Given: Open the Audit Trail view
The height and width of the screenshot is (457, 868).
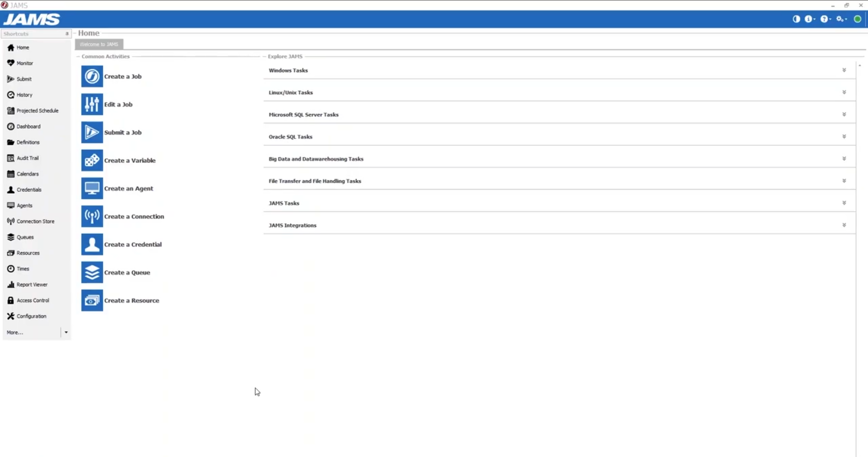Looking at the screenshot, I should tap(27, 158).
